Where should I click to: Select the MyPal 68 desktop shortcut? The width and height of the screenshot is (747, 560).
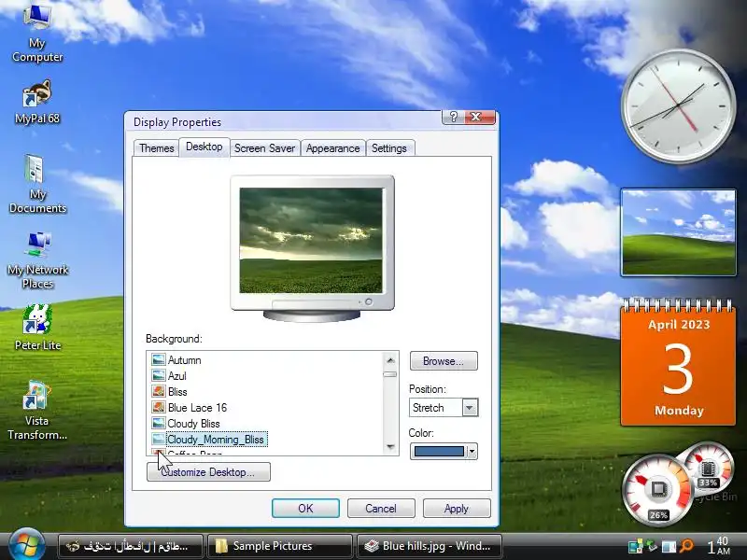coord(37,102)
